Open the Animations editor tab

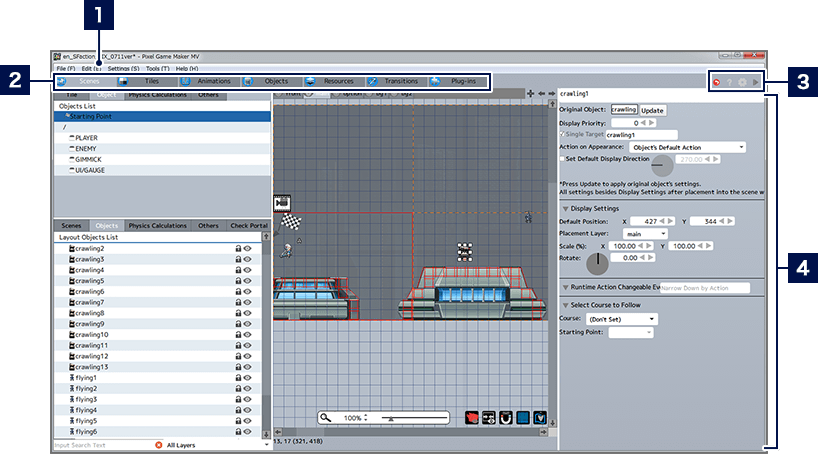[209, 81]
